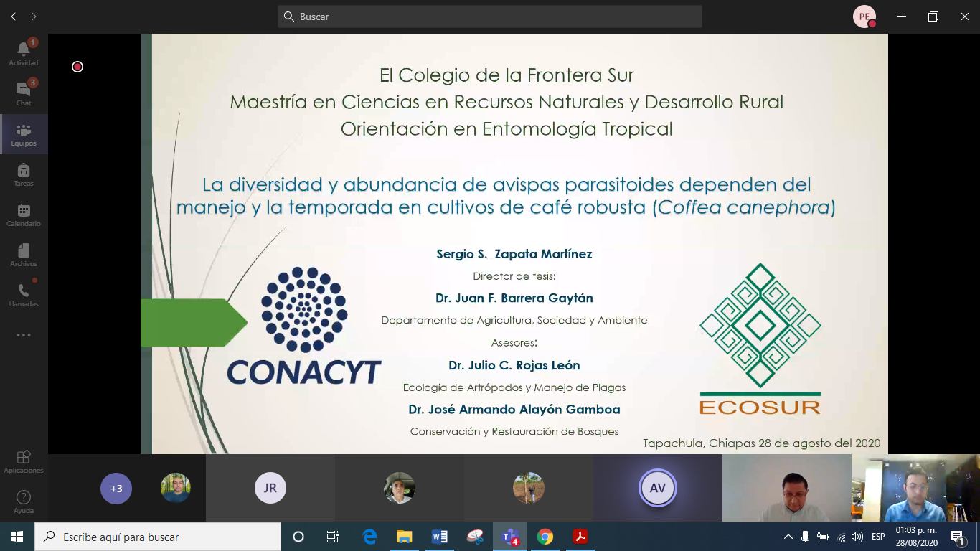Click the microphone tray icon
Image resolution: width=980 pixels, height=551 pixels.
coord(806,537)
